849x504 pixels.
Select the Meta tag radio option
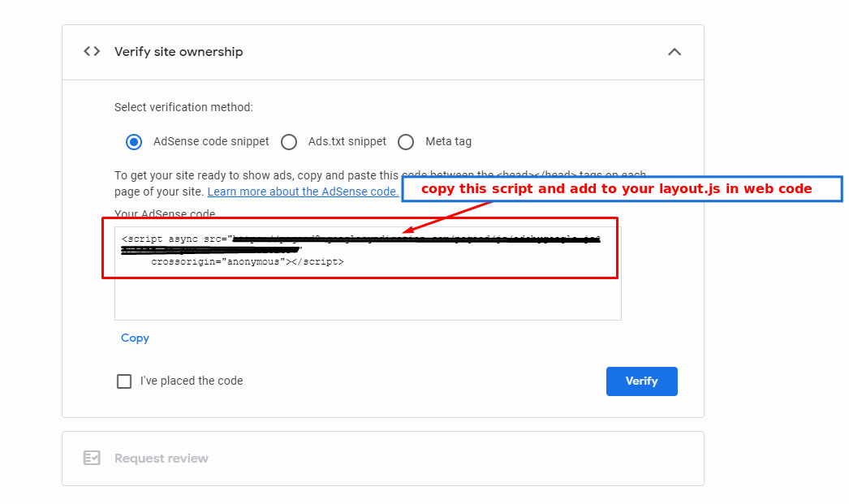coord(406,142)
